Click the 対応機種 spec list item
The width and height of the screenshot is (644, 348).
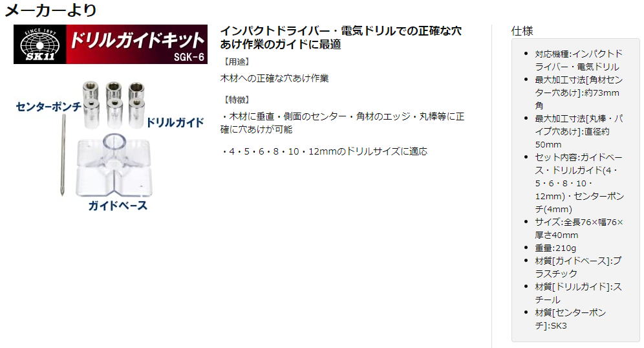coord(579,60)
